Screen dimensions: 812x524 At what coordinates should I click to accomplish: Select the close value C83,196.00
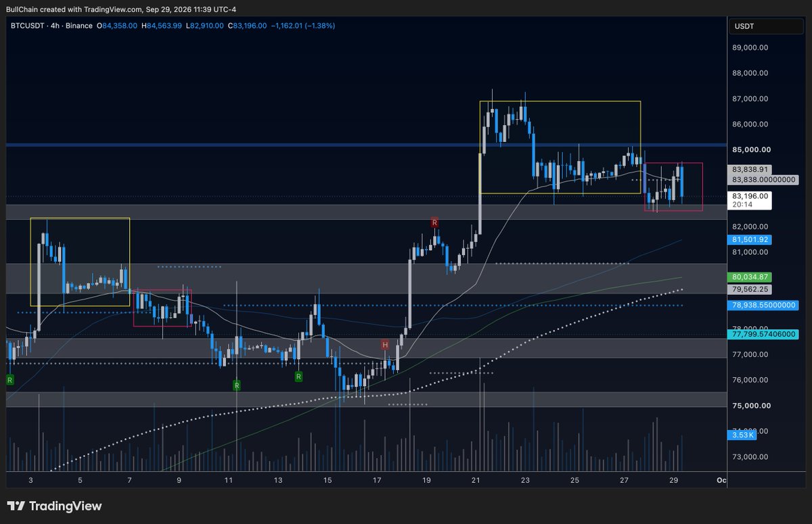point(247,26)
